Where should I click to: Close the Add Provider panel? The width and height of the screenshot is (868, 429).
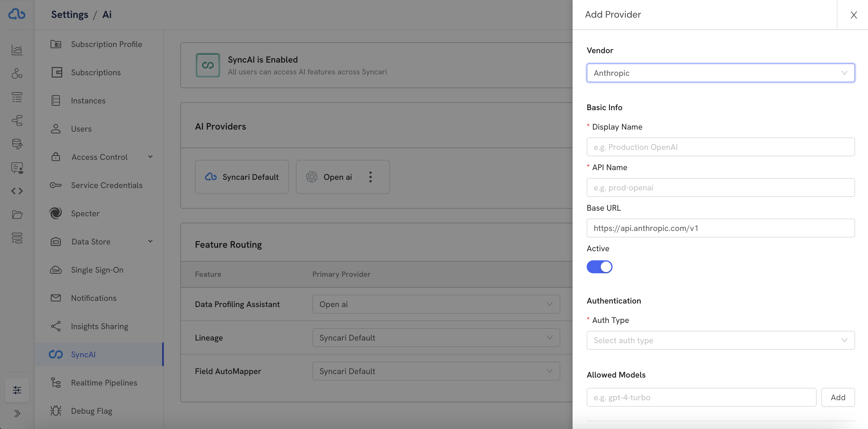point(853,15)
